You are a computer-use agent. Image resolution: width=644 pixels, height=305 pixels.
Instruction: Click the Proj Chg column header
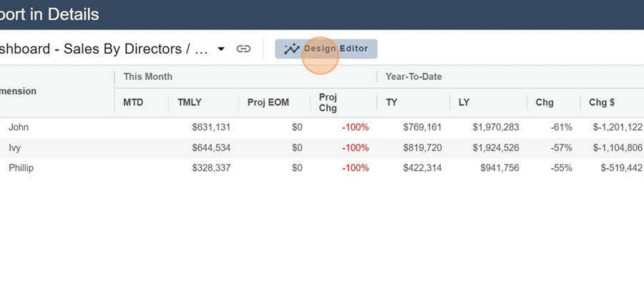coord(328,102)
